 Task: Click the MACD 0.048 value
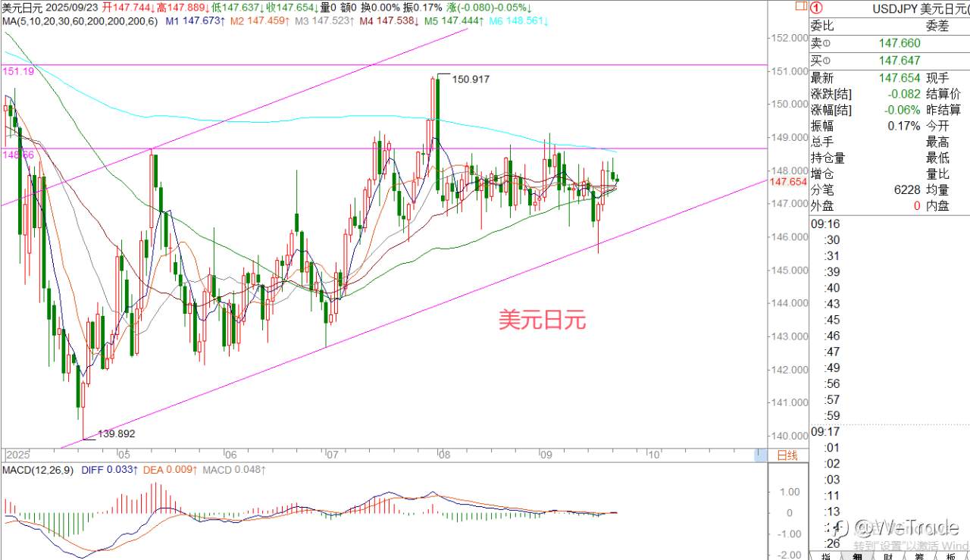point(233,470)
